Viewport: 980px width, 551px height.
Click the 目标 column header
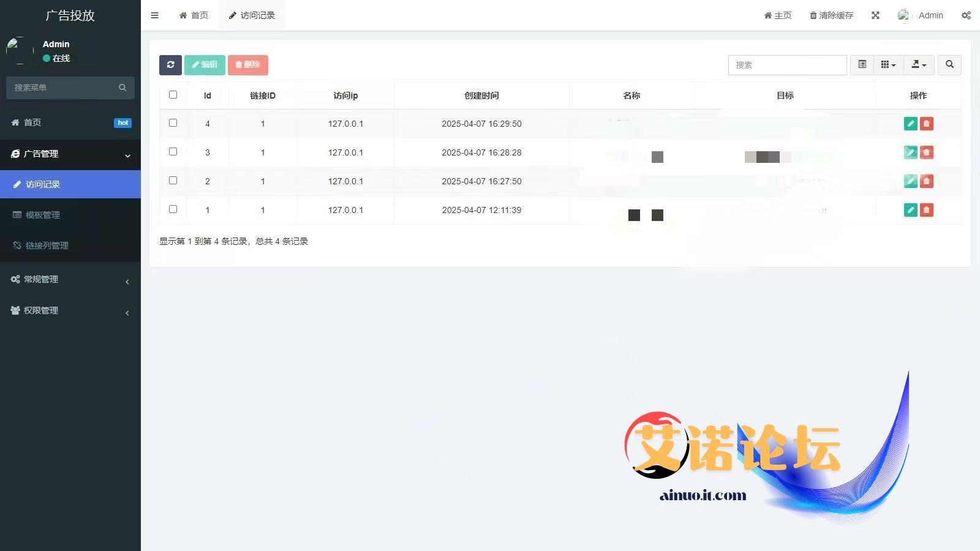[785, 96]
